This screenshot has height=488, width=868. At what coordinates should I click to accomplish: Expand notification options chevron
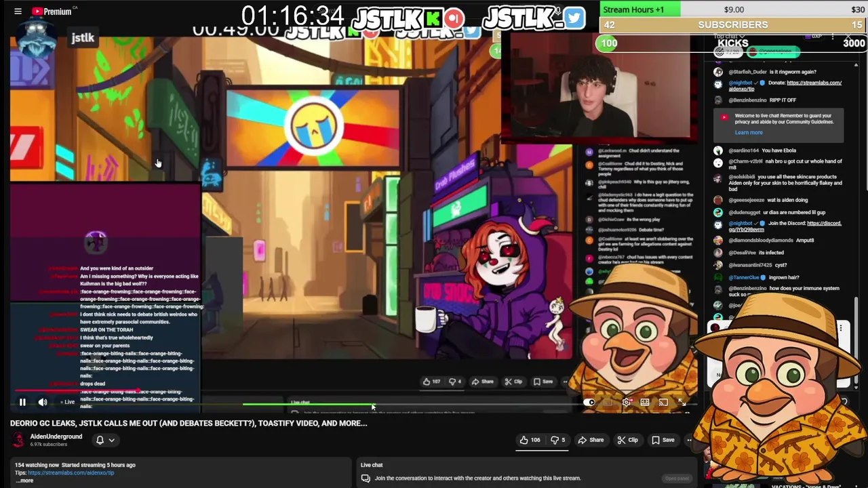(112, 440)
